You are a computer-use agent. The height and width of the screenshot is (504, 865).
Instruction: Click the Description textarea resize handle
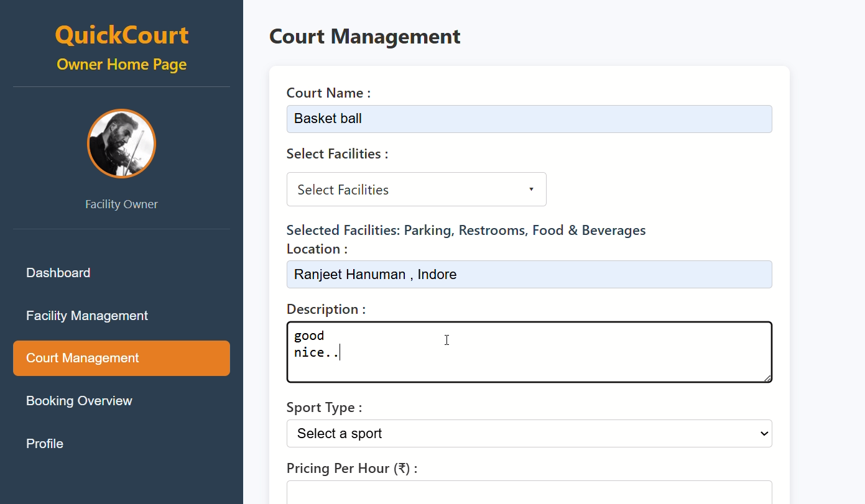[x=767, y=378]
